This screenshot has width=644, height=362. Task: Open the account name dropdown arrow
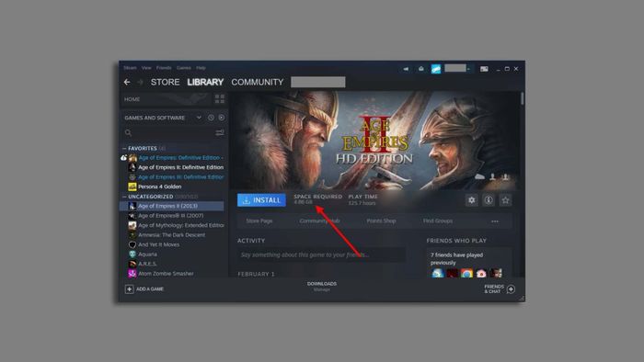tap(468, 69)
